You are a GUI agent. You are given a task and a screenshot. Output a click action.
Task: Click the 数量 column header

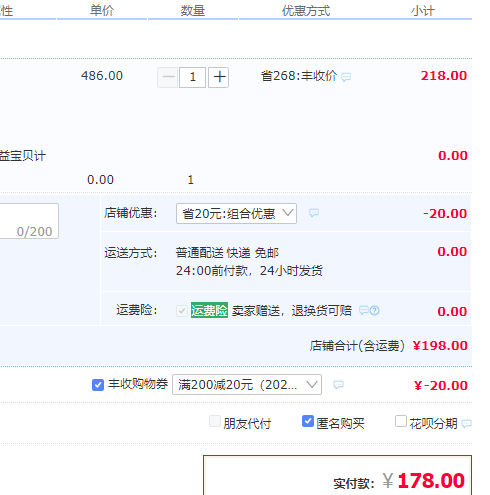click(x=193, y=11)
